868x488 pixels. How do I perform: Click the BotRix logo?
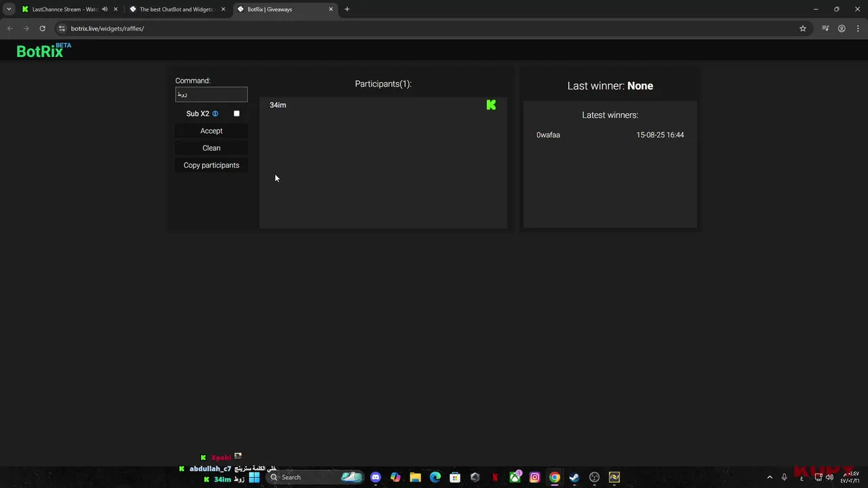(x=43, y=50)
